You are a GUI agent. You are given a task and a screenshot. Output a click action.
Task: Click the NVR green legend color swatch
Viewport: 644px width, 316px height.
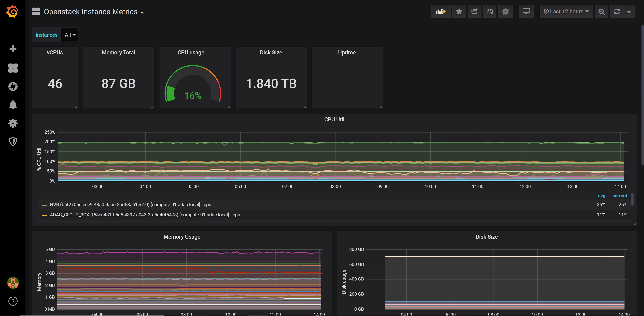[x=44, y=205]
